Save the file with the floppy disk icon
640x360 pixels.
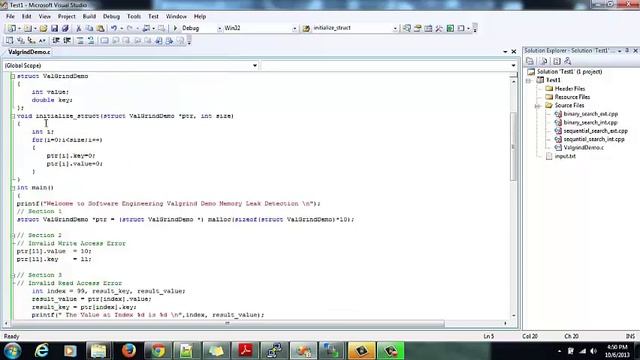[x=54, y=28]
